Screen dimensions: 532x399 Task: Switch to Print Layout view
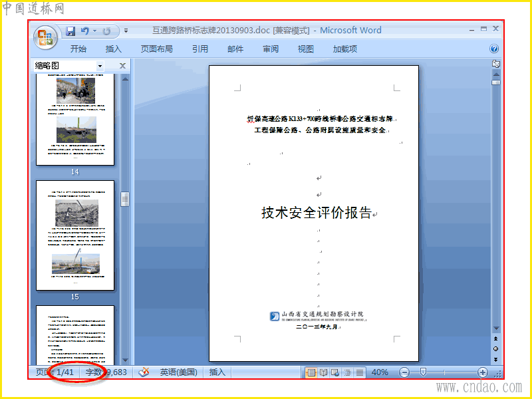tap(311, 372)
